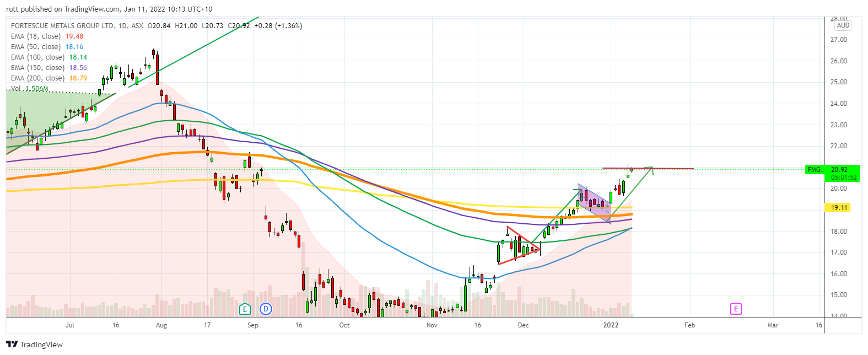The width and height of the screenshot is (868, 355).
Task: Select the red triangle pattern drawing
Action: (519, 246)
